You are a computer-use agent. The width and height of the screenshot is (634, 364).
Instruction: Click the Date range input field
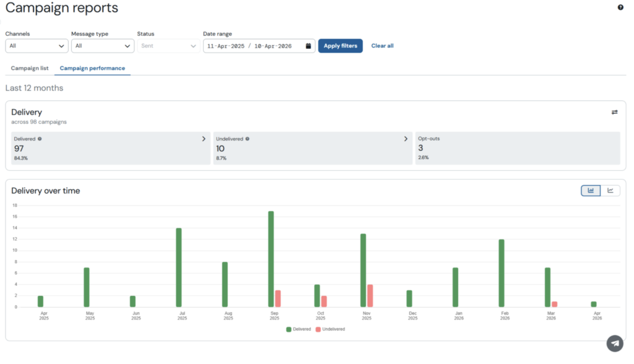(x=254, y=46)
